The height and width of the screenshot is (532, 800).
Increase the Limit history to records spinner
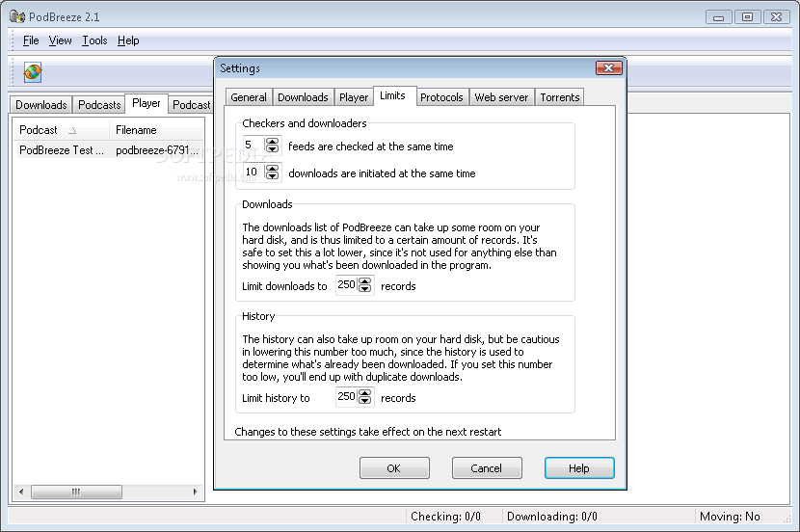pos(364,393)
